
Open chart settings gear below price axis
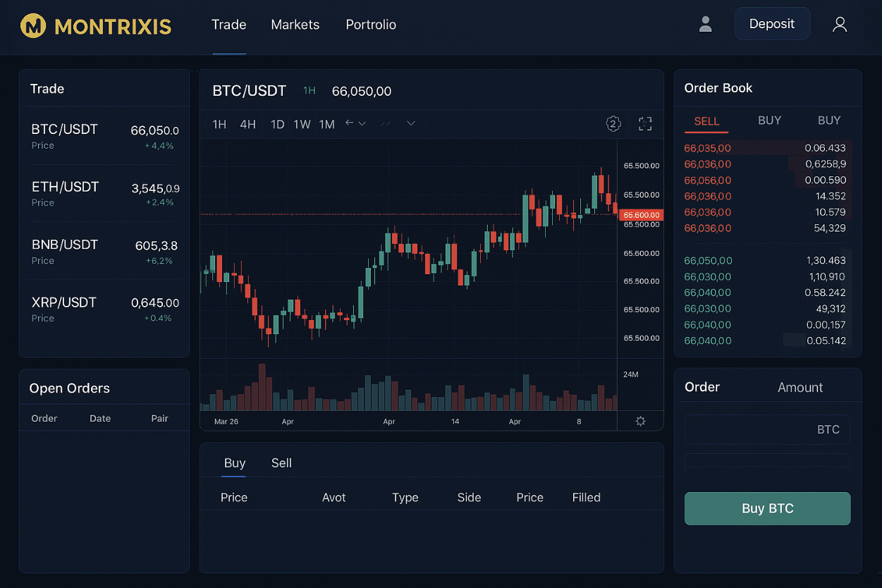point(640,421)
